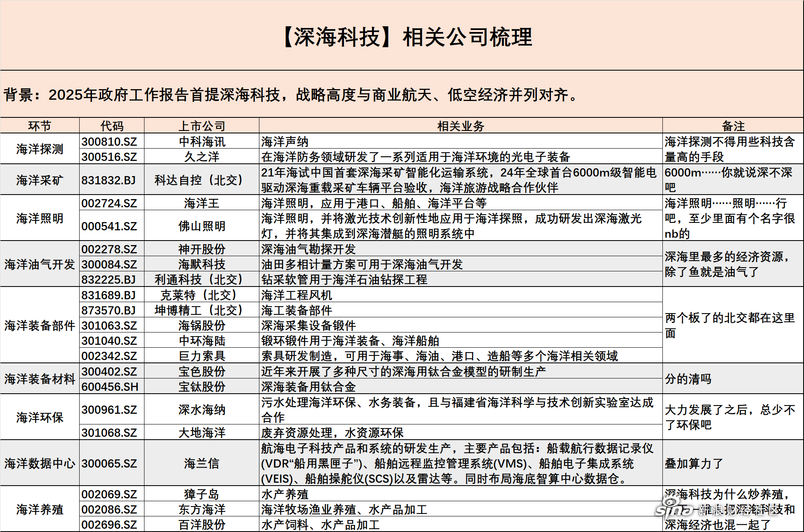The width and height of the screenshot is (804, 532).
Task: Select company cell 宝色股份
Action: tap(202, 371)
